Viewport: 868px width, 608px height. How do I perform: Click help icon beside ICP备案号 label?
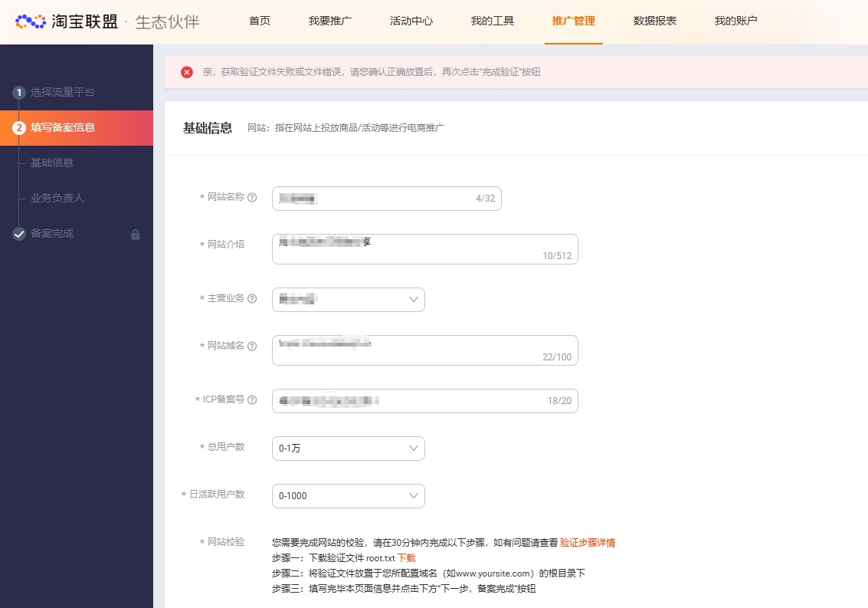pos(252,400)
